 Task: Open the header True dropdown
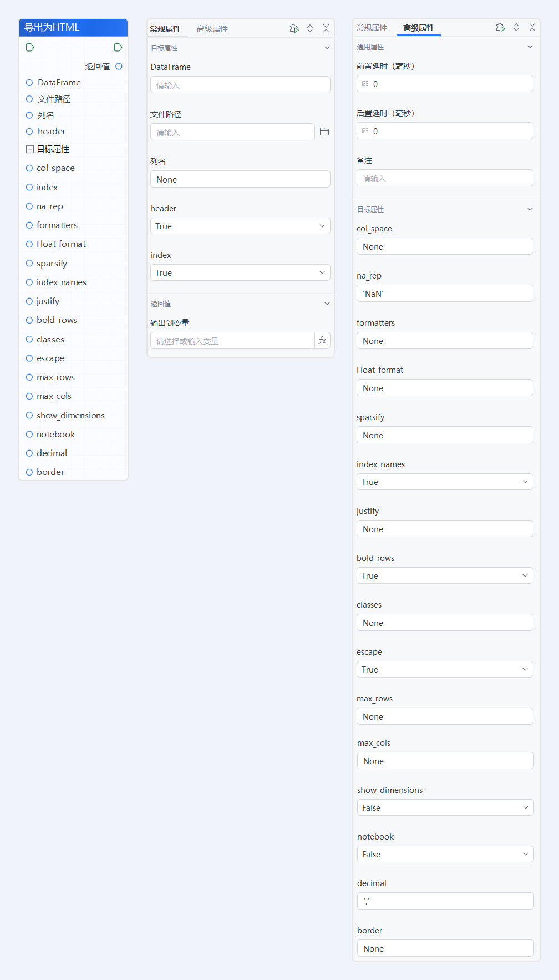tap(240, 226)
